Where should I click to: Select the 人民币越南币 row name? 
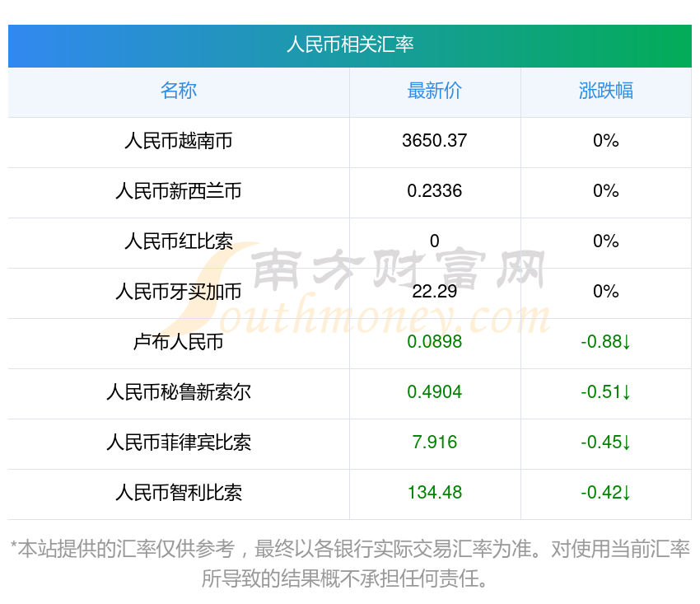179,141
